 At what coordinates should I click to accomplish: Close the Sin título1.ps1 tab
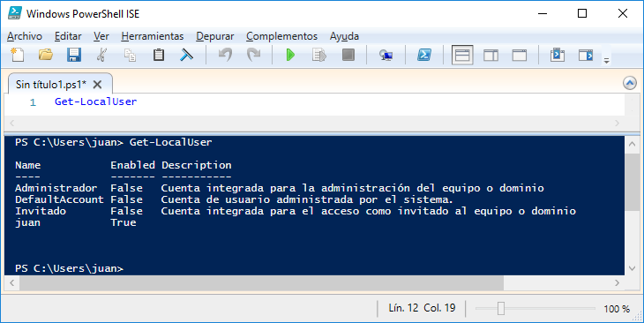(x=97, y=85)
